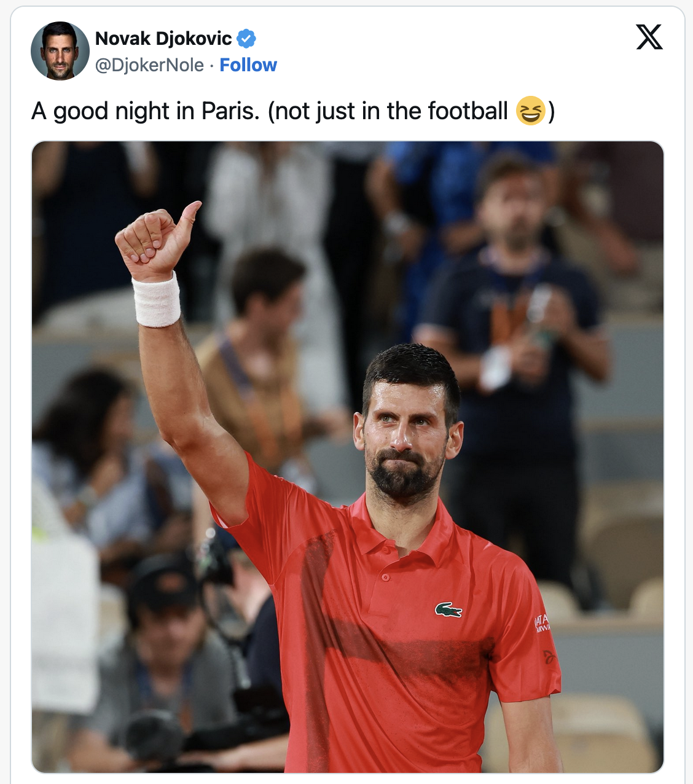
Task: Click the red shirt collar button
Action: [x=385, y=578]
